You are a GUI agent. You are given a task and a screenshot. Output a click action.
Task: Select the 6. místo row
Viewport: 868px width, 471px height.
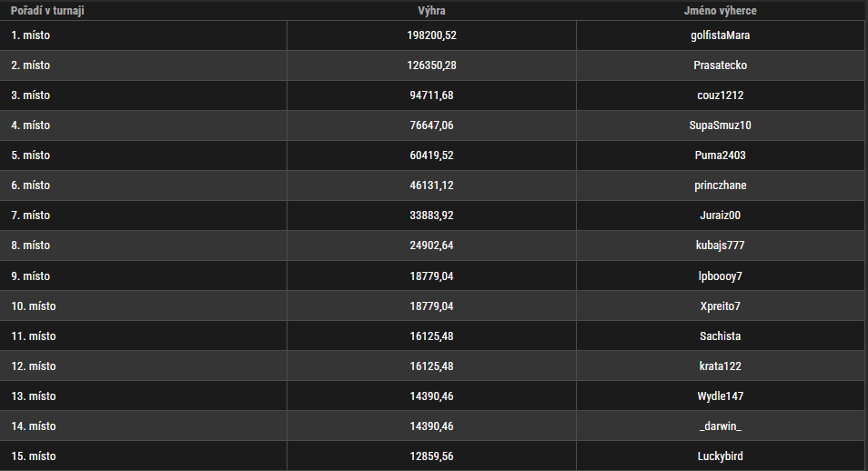click(432, 185)
